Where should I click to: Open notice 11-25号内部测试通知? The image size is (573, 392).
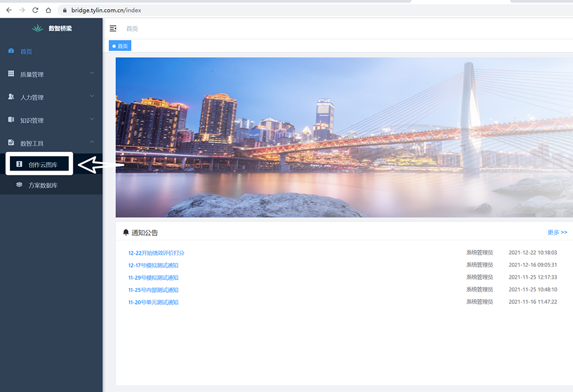click(153, 290)
